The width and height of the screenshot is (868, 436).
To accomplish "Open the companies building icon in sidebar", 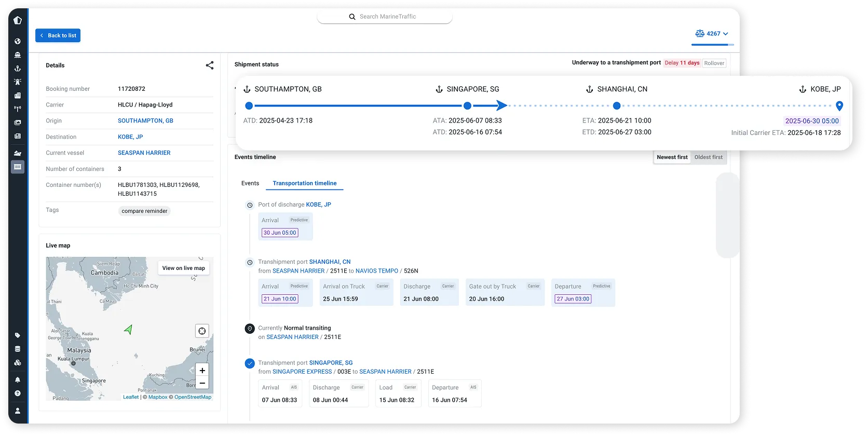I will [18, 96].
